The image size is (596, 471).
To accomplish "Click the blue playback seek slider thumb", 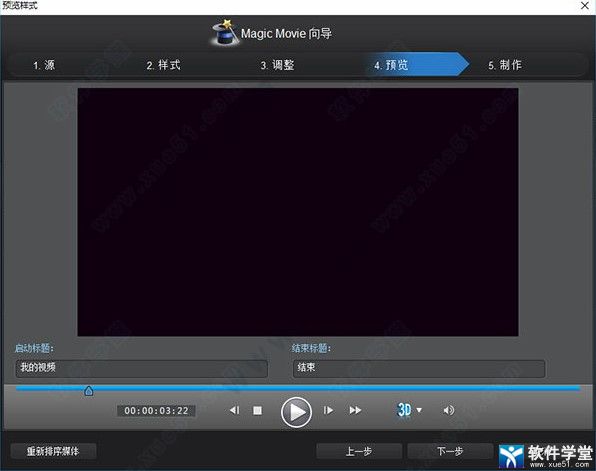I will (x=89, y=391).
